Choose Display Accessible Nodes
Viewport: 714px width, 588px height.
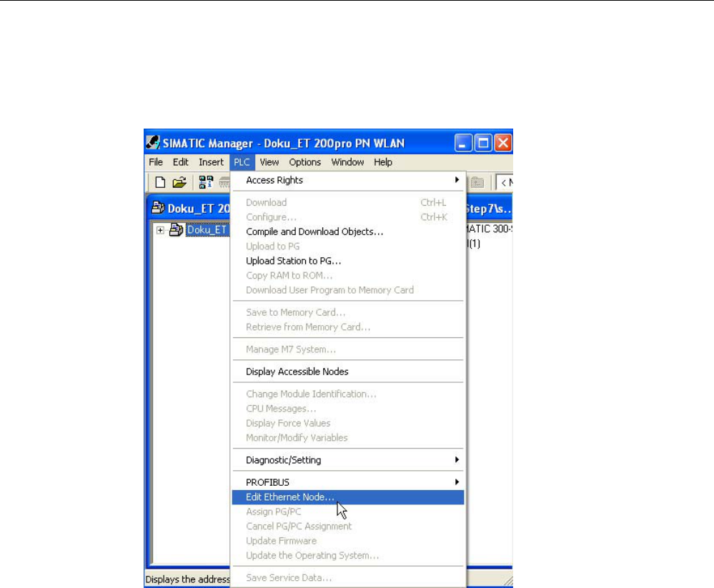click(348, 372)
